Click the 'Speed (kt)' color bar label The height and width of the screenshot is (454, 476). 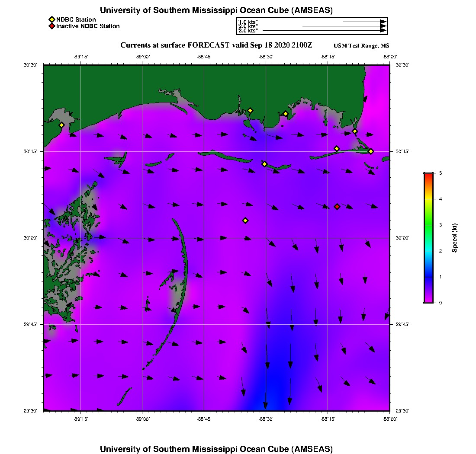coord(454,238)
